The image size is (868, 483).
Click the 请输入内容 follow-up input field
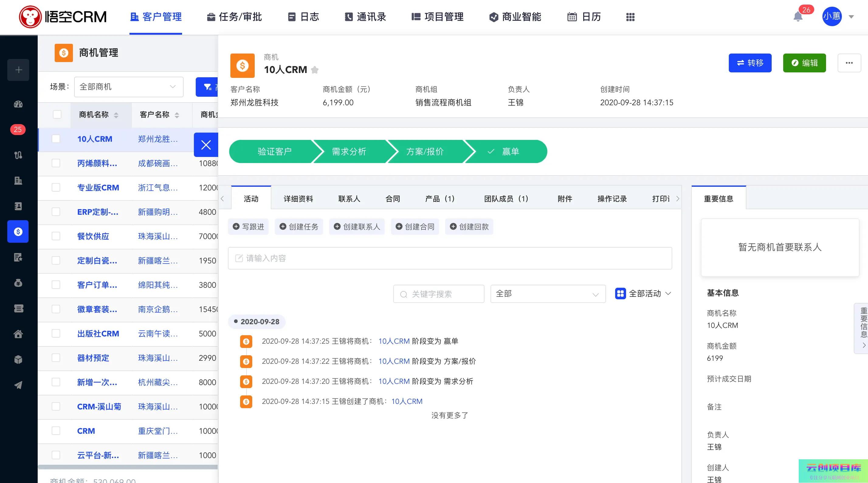[450, 258]
